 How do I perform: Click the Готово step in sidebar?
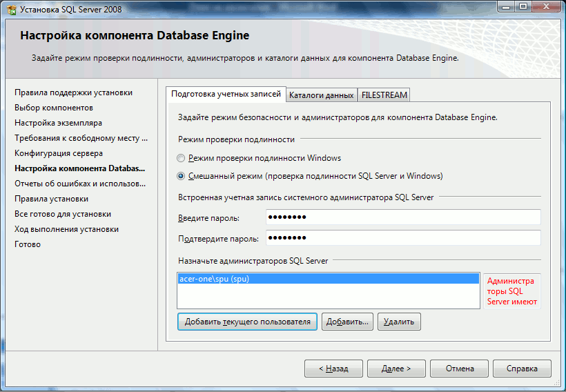point(28,244)
